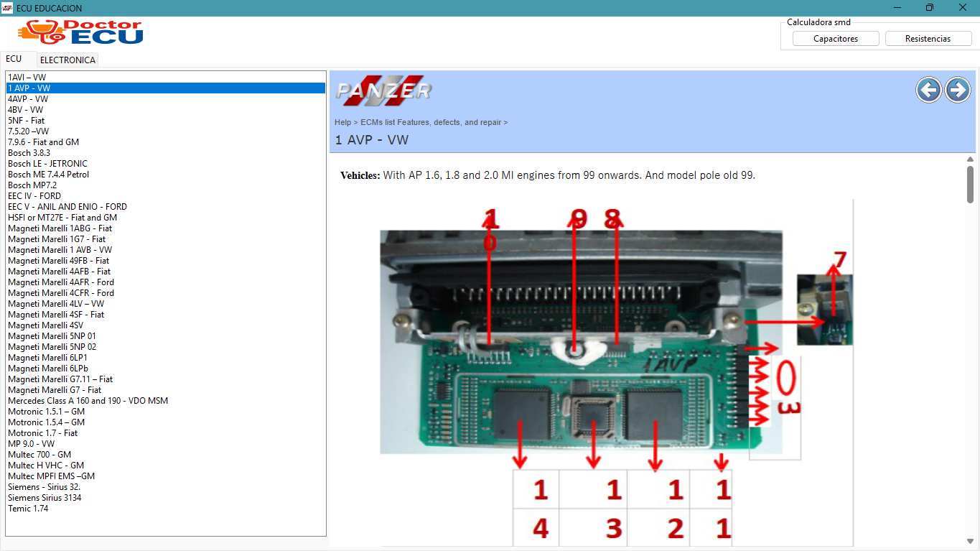Close the ECU EDUCACION window

[x=963, y=8]
